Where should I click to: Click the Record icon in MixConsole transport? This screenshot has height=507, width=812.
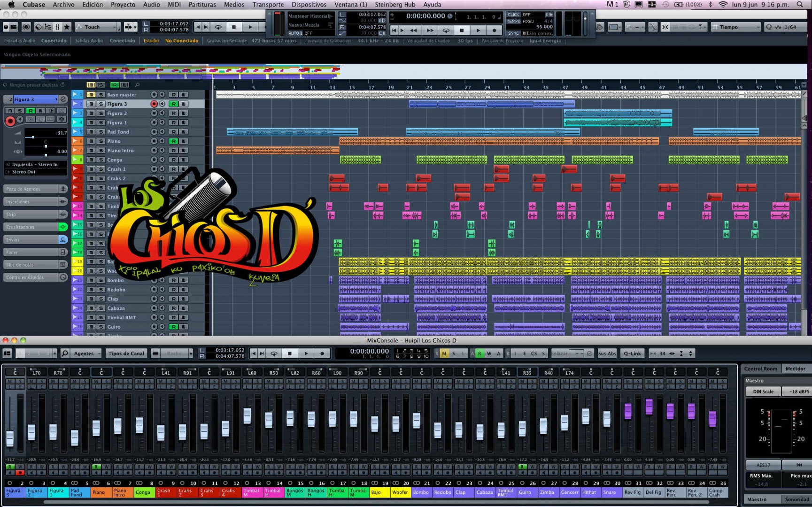pos(322,353)
